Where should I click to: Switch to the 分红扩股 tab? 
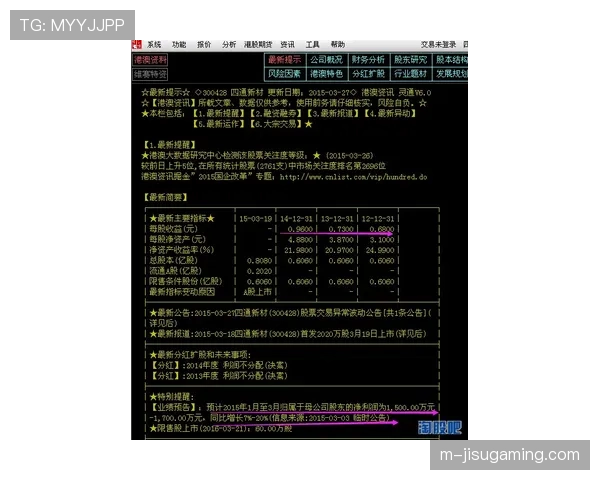[x=368, y=74]
